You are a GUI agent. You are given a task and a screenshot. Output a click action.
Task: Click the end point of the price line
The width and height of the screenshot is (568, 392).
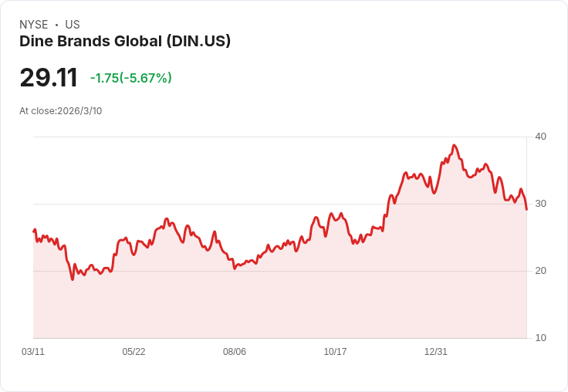pyautogui.click(x=526, y=209)
